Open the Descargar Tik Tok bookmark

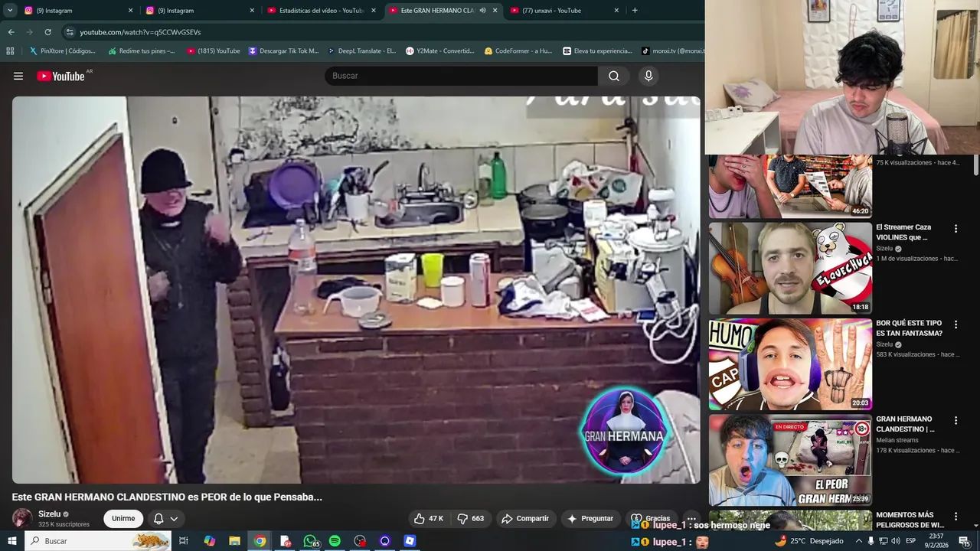coord(283,51)
